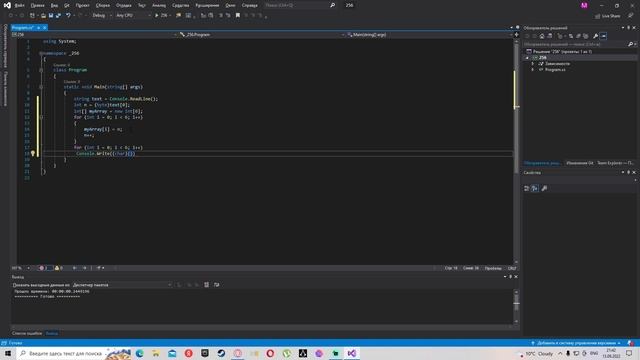This screenshot has width=640, height=360.
Task: Open Диспетчер пакетов output source dropdown
Action: [122, 285]
